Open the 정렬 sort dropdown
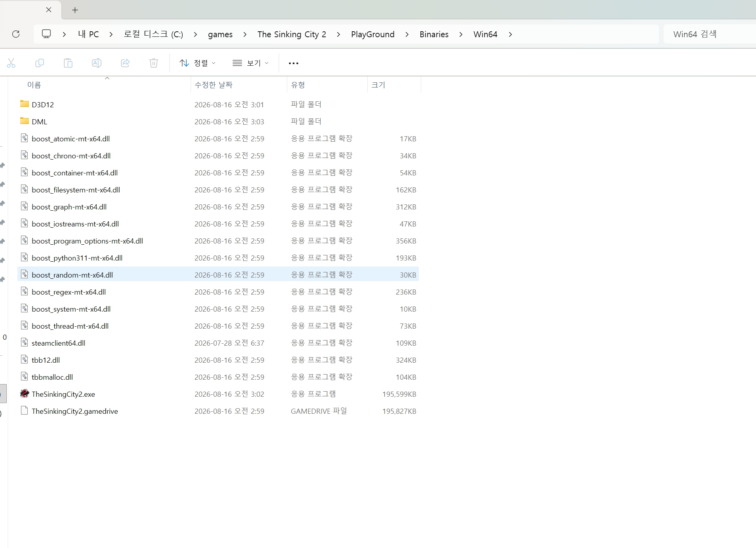 (x=197, y=63)
